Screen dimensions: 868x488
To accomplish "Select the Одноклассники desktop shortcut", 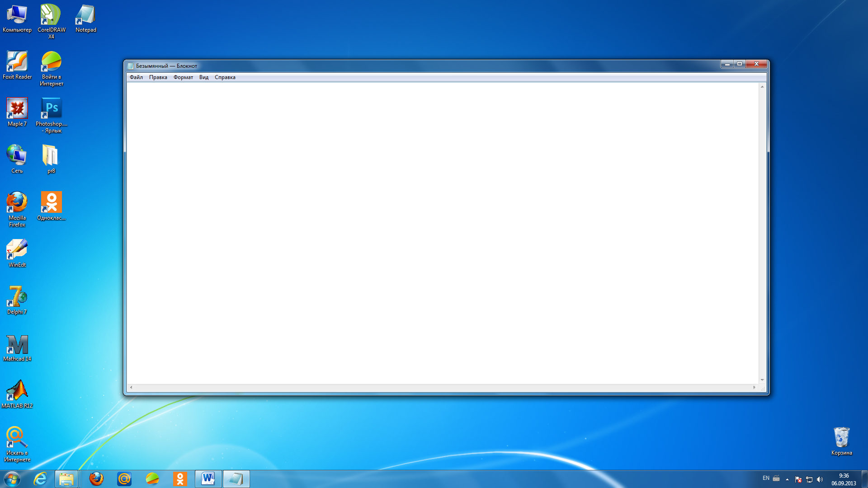I will point(52,206).
